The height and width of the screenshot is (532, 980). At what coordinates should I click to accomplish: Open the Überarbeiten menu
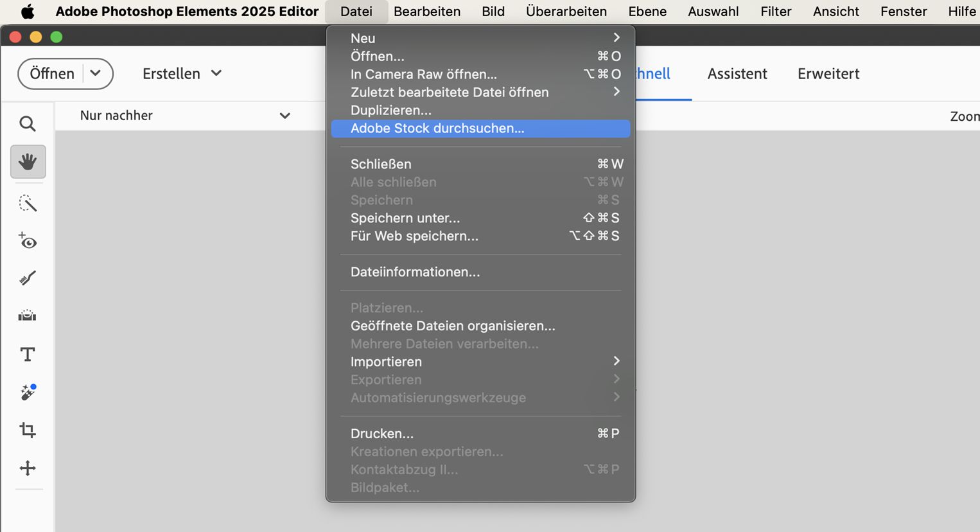click(566, 12)
